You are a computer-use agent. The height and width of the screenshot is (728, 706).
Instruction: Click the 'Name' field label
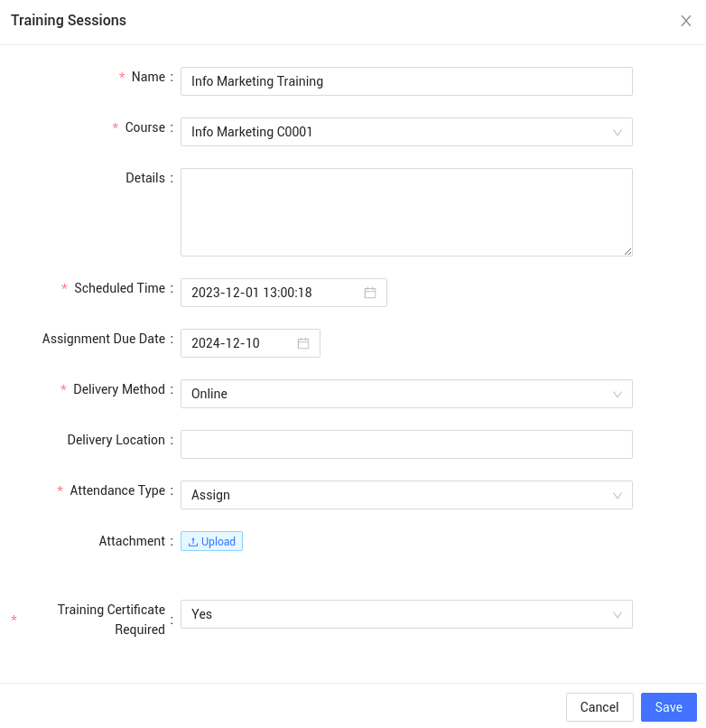[148, 77]
